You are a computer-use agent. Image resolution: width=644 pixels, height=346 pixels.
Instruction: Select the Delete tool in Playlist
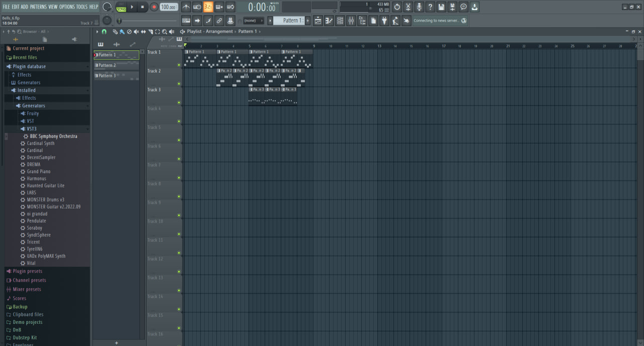[x=129, y=32]
